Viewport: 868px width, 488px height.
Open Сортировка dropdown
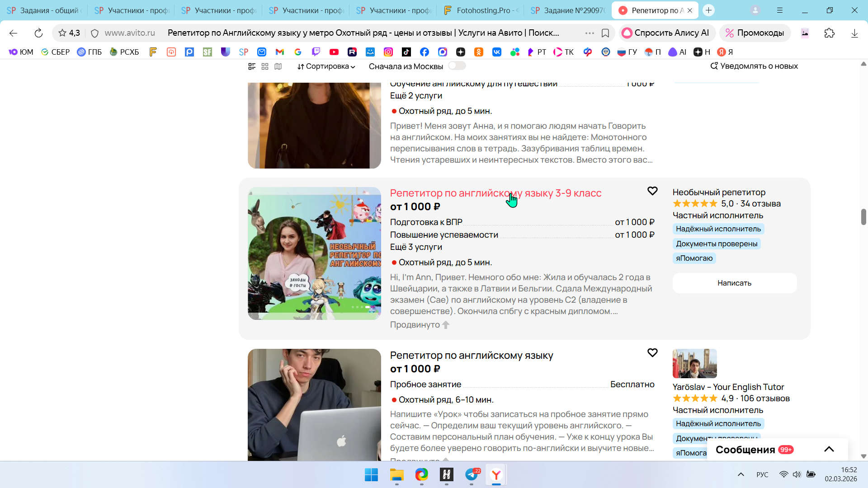(326, 66)
